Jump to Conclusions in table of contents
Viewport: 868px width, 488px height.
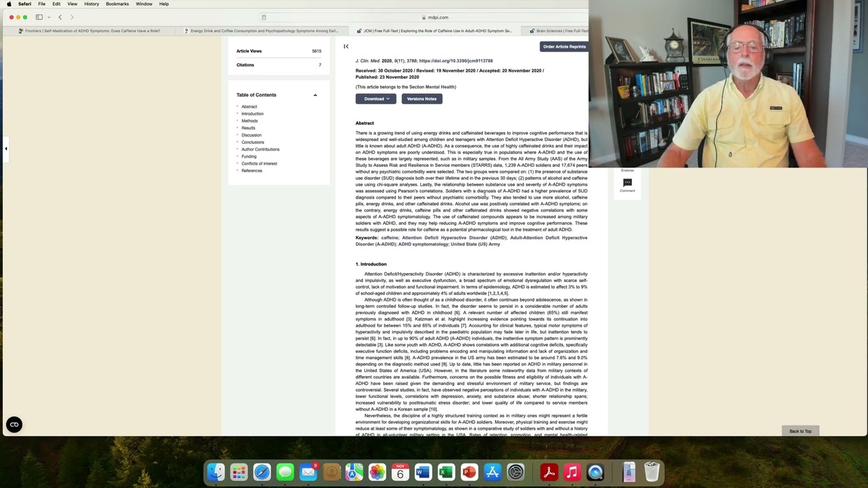[x=252, y=142]
